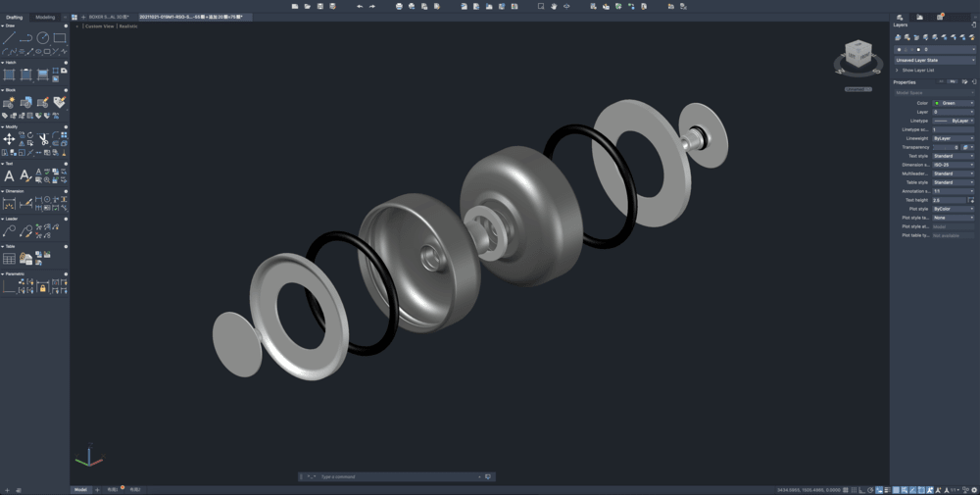The width and height of the screenshot is (980, 495).
Task: Click the Undo arrow in top toolbar
Action: (360, 6)
